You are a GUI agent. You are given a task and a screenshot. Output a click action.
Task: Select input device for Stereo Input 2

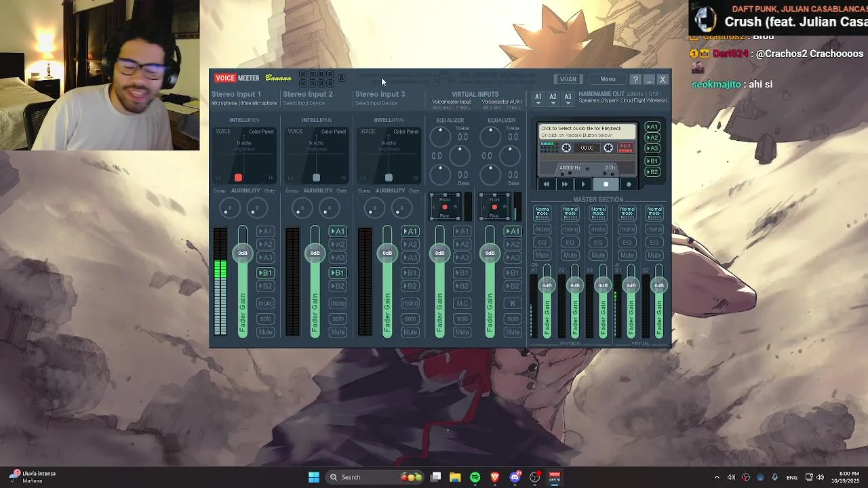click(x=304, y=103)
